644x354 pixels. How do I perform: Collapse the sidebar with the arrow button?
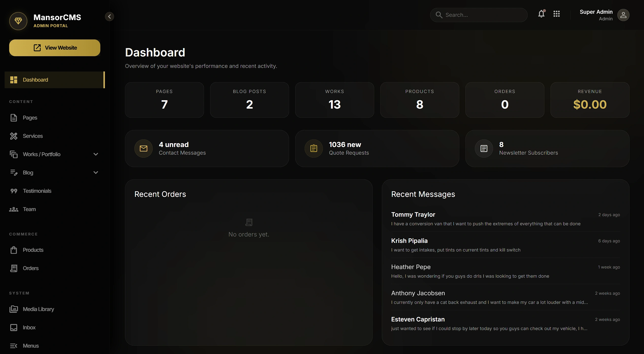click(x=109, y=17)
